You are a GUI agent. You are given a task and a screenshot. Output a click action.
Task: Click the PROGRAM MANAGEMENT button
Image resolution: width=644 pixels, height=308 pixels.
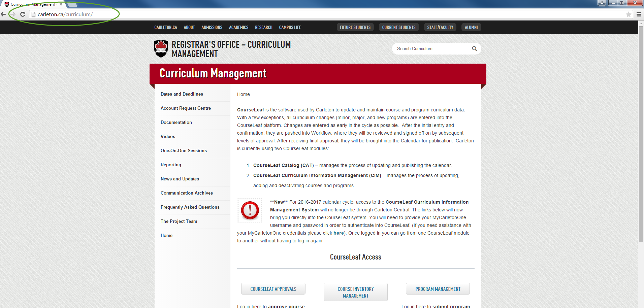click(x=438, y=289)
